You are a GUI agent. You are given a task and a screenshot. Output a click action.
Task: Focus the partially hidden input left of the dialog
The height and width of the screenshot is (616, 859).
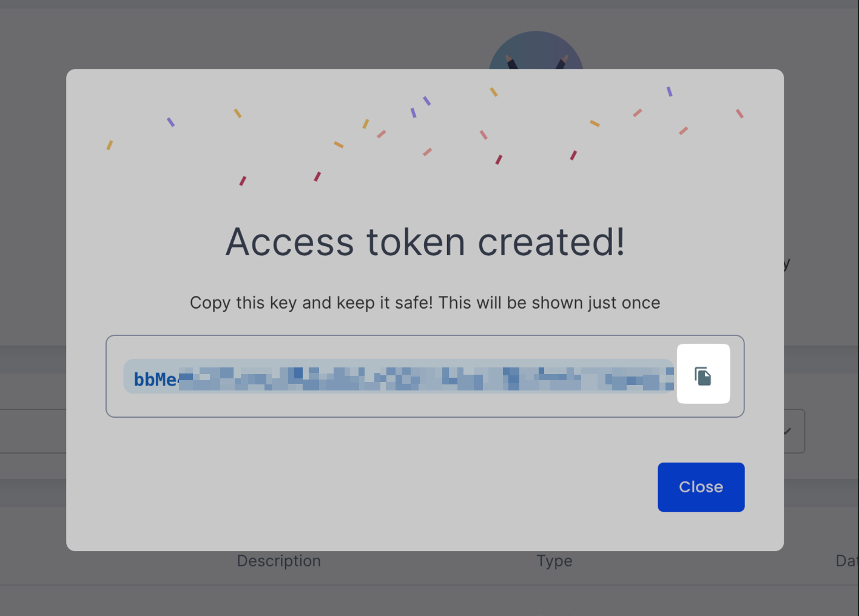coord(33,431)
